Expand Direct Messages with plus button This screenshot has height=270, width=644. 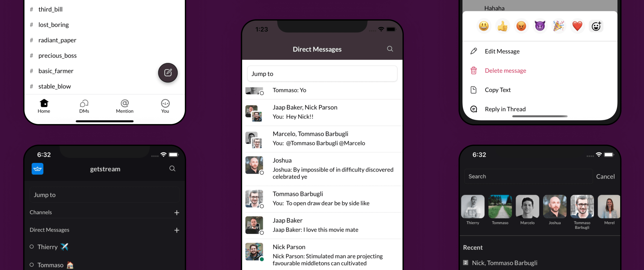click(178, 229)
